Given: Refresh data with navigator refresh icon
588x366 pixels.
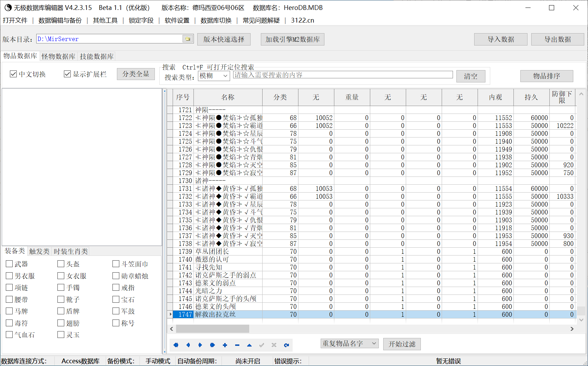Looking at the screenshot, I should (x=286, y=345).
